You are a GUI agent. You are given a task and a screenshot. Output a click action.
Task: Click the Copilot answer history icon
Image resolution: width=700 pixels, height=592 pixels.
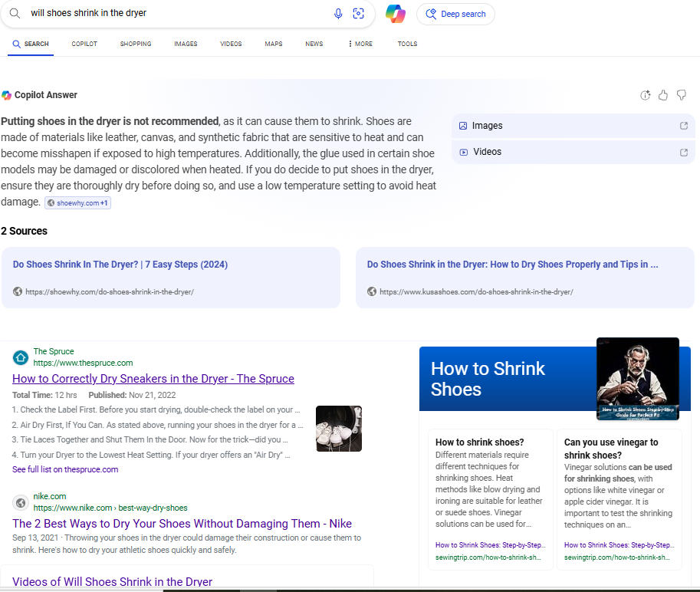(x=646, y=95)
